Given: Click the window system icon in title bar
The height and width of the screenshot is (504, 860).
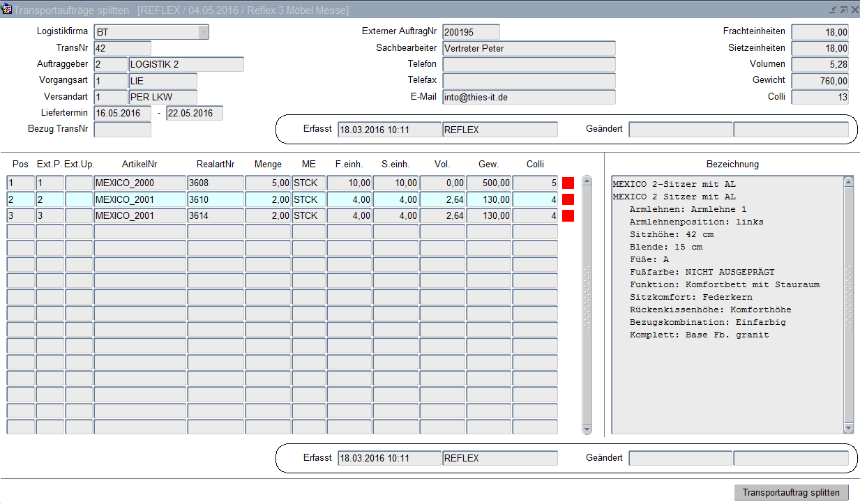Looking at the screenshot, I should pos(7,10).
